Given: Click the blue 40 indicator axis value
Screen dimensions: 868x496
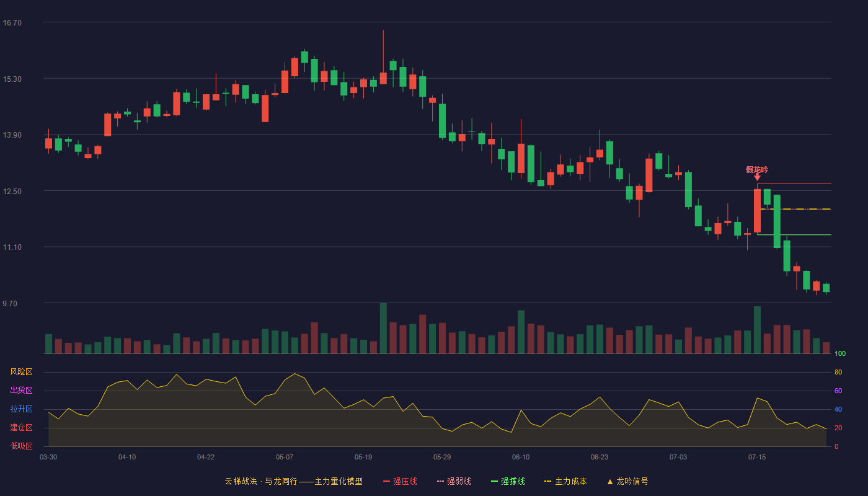Looking at the screenshot, I should tap(838, 409).
